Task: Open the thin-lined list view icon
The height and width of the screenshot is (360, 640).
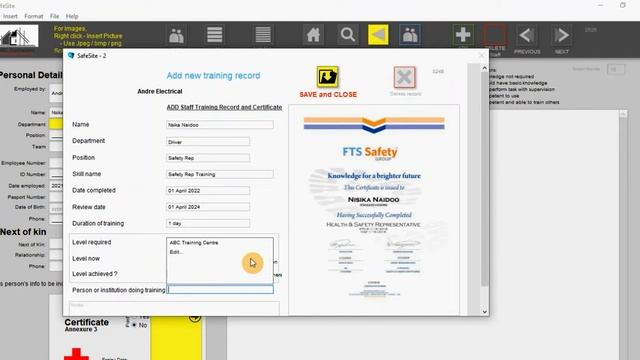Action: point(263,35)
